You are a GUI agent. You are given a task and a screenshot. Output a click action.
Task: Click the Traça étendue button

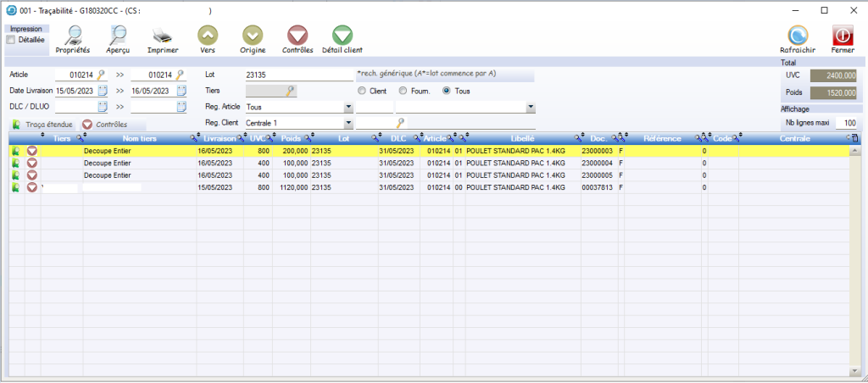42,125
